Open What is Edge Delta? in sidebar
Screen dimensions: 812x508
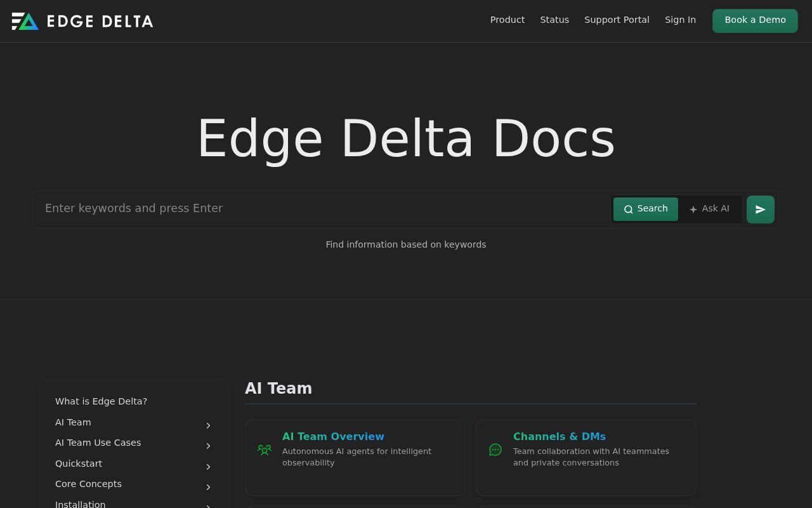click(101, 401)
